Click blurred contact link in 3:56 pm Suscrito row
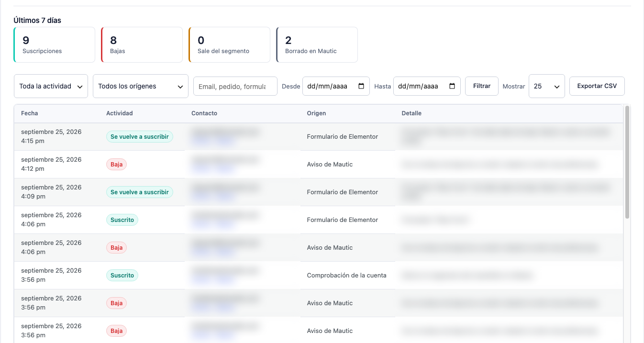 (x=213, y=279)
